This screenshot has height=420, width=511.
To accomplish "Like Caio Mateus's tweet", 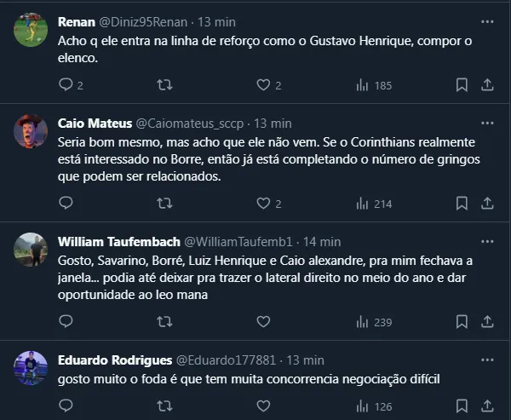I will tap(263, 204).
